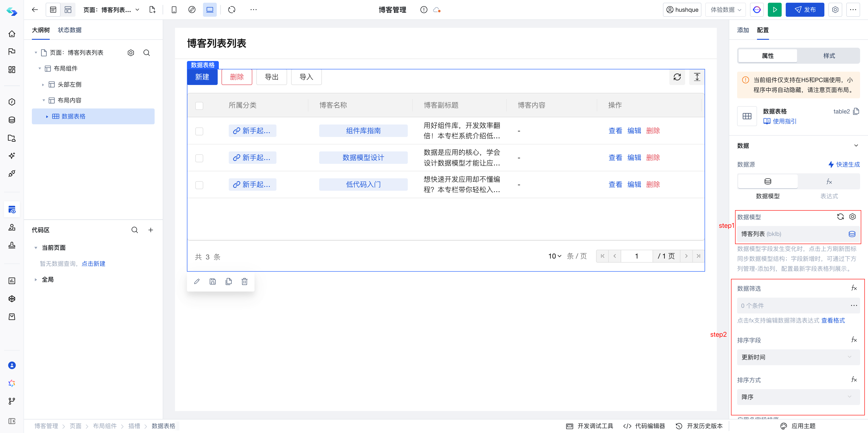This screenshot has width=868, height=433.
Task: Open the data source database icon in sidebar
Action: coord(12,120)
